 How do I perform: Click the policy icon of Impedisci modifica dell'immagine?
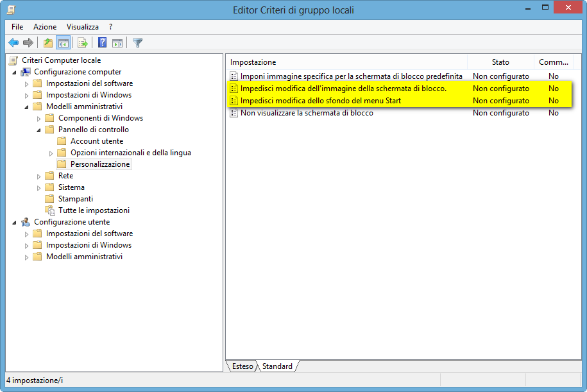click(234, 89)
